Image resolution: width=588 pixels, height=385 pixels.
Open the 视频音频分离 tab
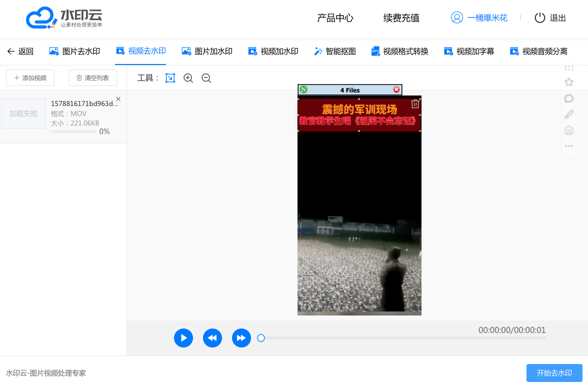point(538,51)
